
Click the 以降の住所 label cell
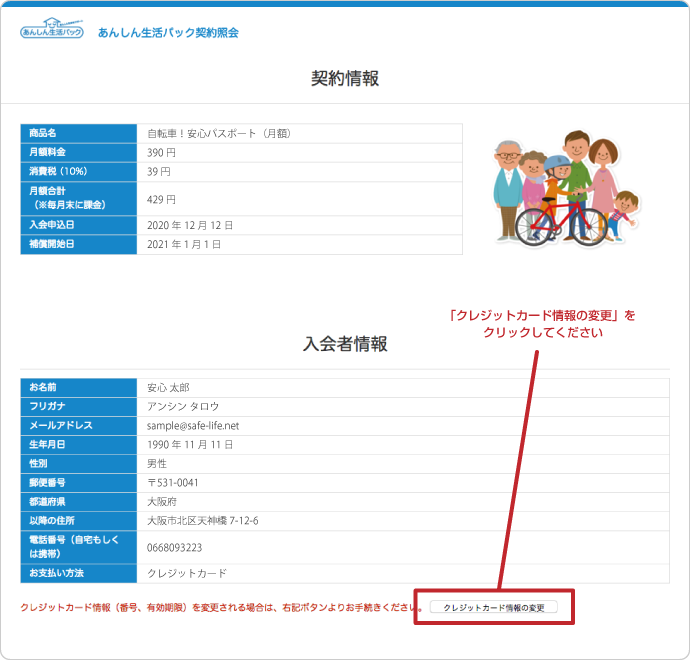coord(79,521)
